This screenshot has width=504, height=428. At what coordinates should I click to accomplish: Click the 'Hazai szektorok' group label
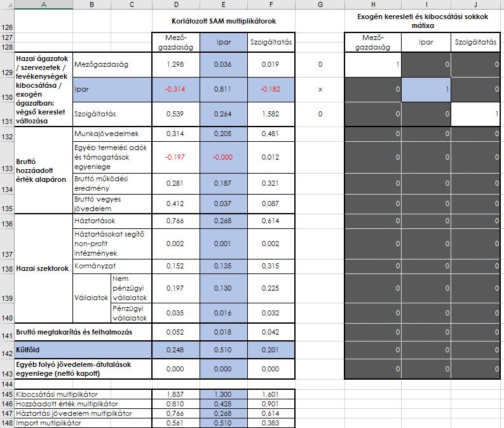[x=44, y=268]
